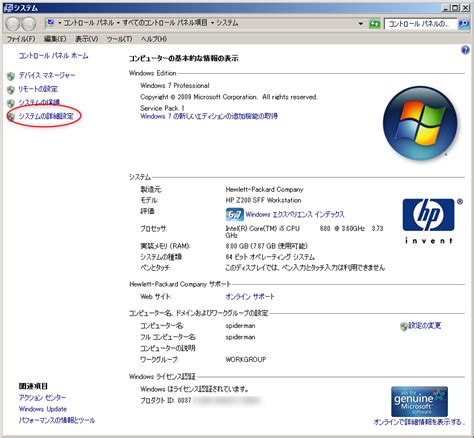Click HP Z200 SFF Workstation model text
The height and width of the screenshot is (438, 474).
pos(263,200)
